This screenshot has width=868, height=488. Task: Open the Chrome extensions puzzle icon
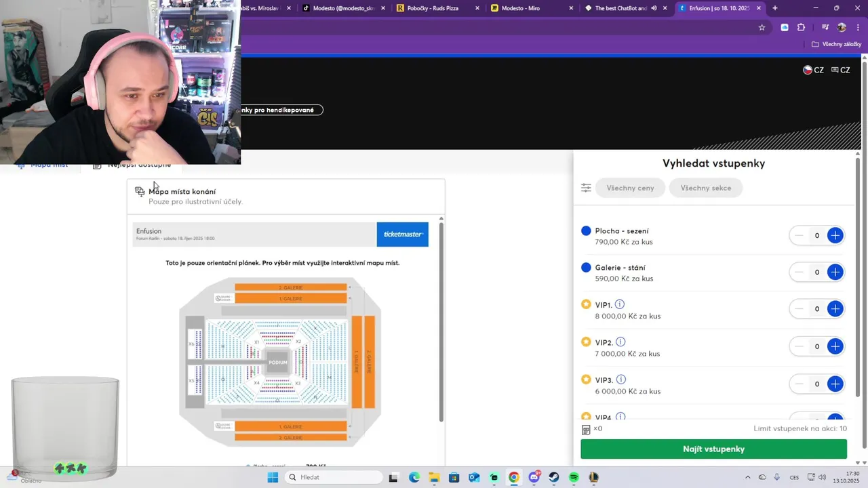tap(801, 28)
